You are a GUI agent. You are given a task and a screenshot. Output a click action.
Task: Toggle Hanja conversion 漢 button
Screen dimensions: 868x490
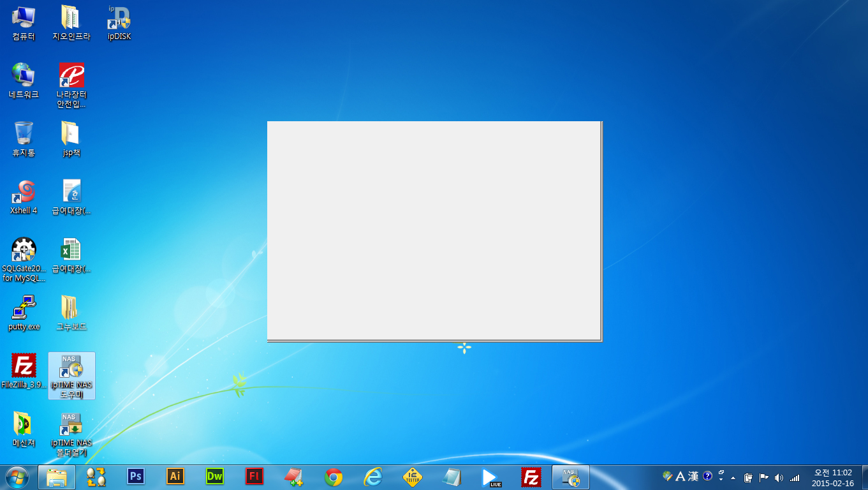pyautogui.click(x=693, y=477)
